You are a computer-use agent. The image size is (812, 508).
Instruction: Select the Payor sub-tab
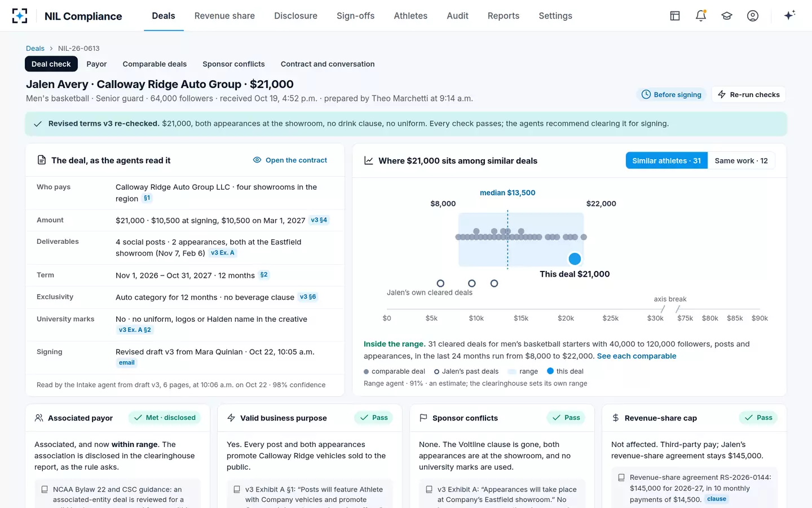[96, 64]
